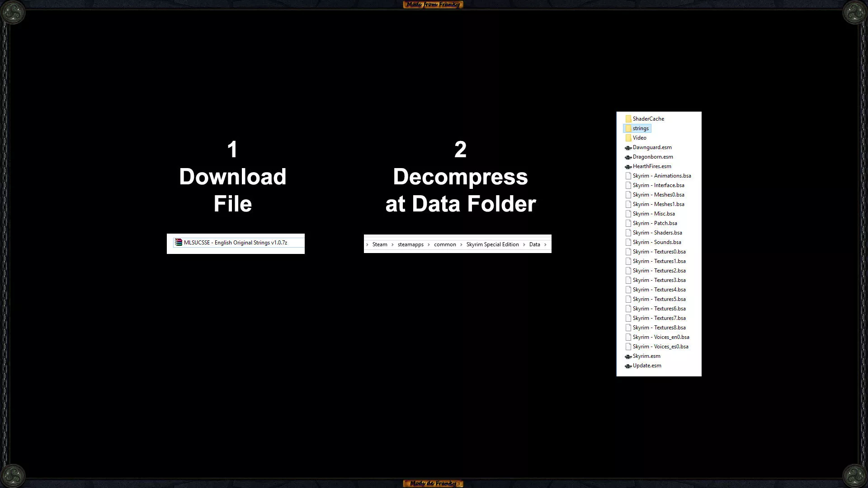Viewport: 868px width, 488px height.
Task: Click the Skyrim.esm plugin icon
Action: point(628,357)
